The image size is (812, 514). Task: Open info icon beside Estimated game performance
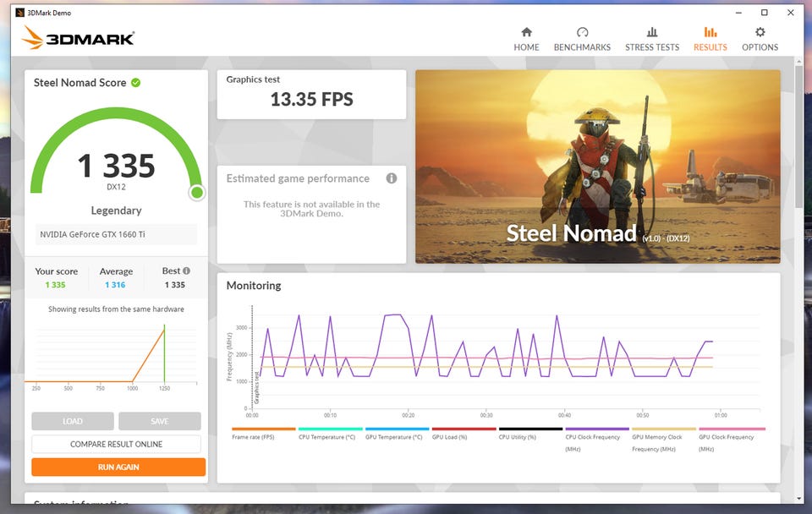(x=392, y=178)
